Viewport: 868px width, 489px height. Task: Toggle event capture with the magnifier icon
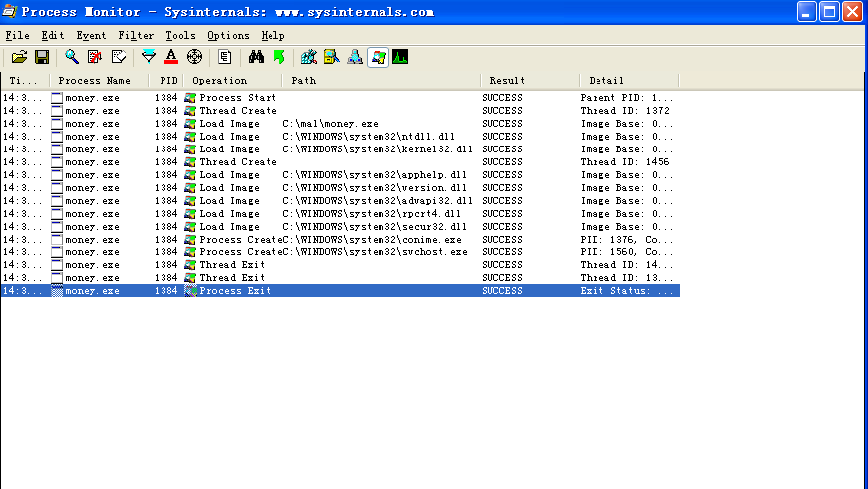72,57
